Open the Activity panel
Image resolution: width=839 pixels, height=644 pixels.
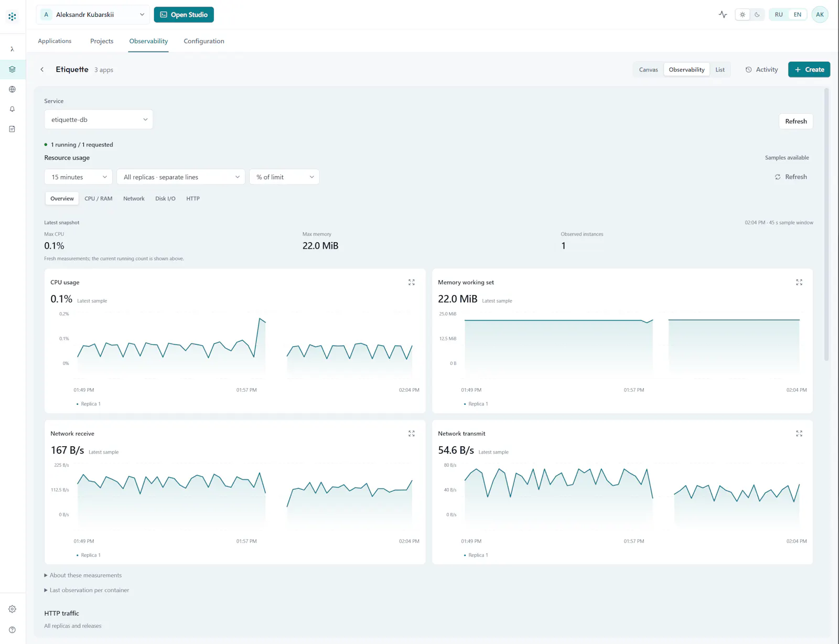[761, 69]
